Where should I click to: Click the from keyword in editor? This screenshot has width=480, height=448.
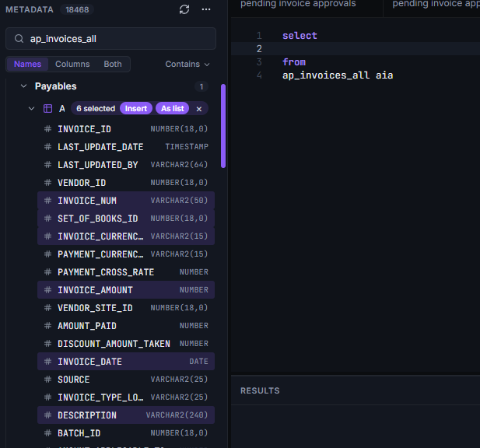click(294, 62)
